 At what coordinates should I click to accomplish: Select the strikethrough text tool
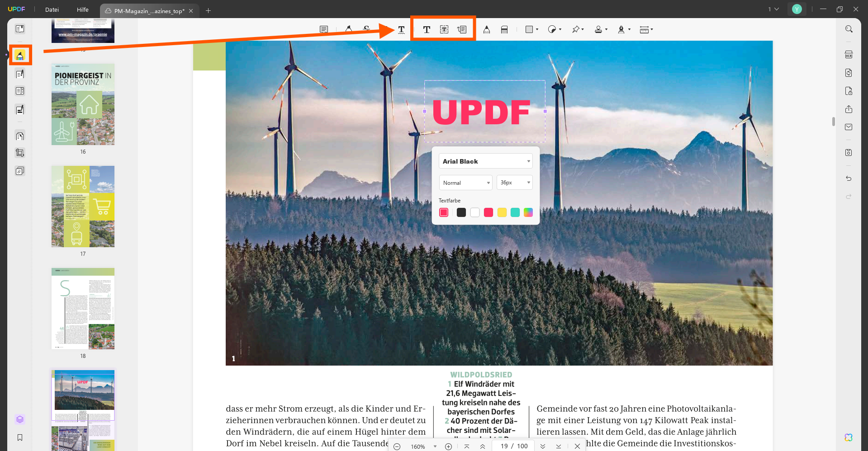click(x=366, y=30)
